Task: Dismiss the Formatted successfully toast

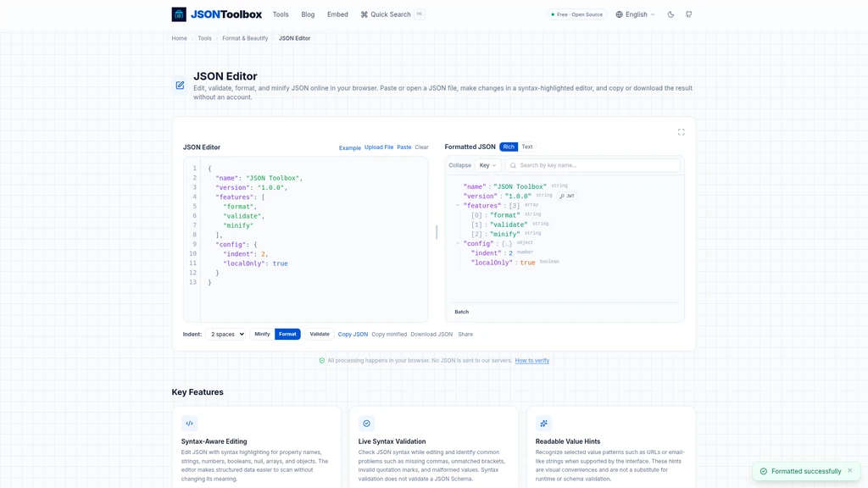Action: pos(849,471)
